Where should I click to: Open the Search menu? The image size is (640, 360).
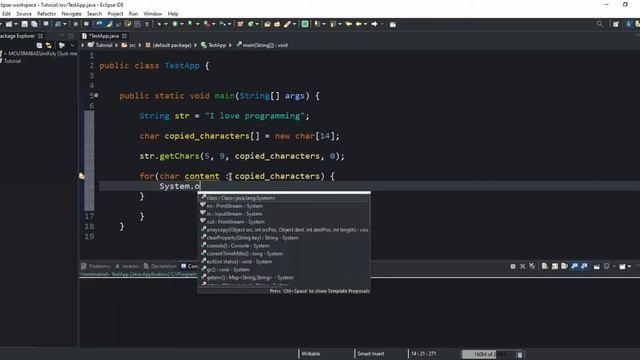tap(94, 13)
